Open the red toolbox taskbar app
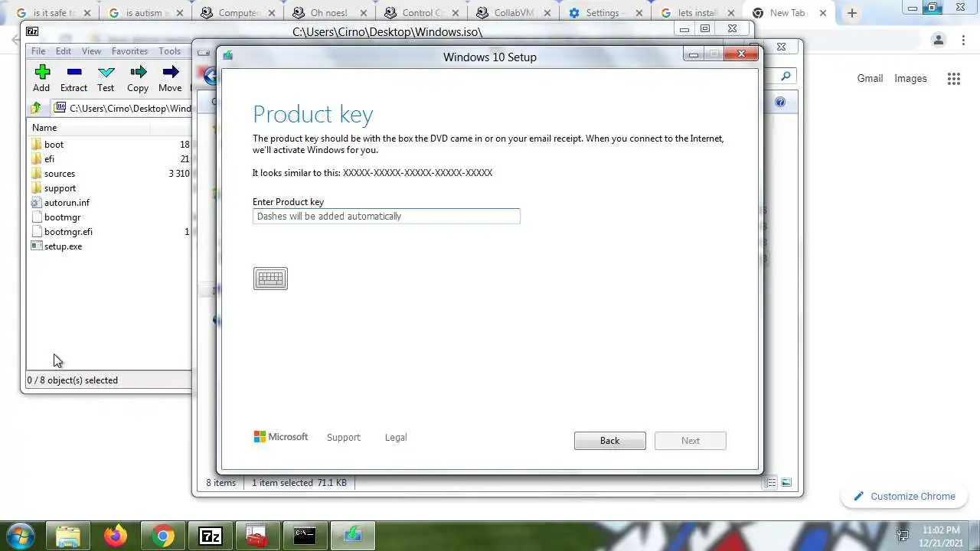 257,536
